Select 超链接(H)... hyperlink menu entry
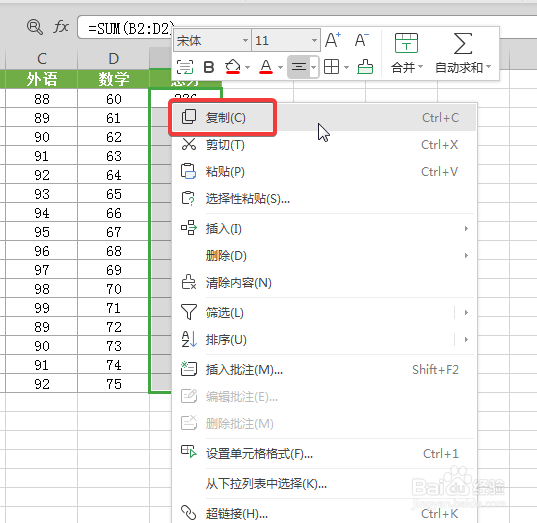This screenshot has height=523, width=537. pyautogui.click(x=324, y=513)
